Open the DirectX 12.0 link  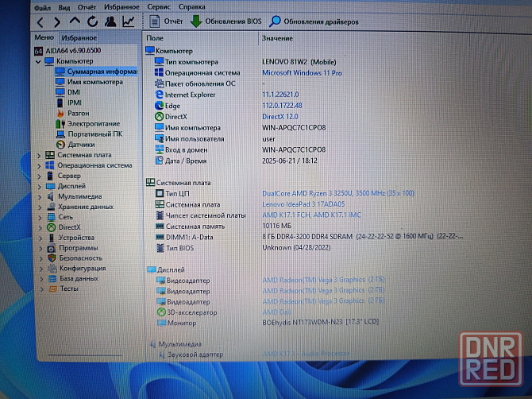coord(280,117)
